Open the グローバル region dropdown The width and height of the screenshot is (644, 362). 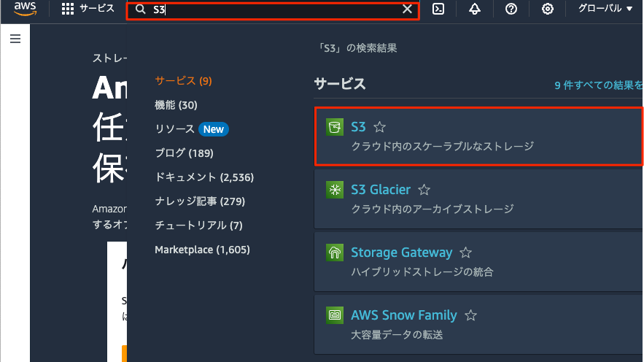click(x=605, y=9)
